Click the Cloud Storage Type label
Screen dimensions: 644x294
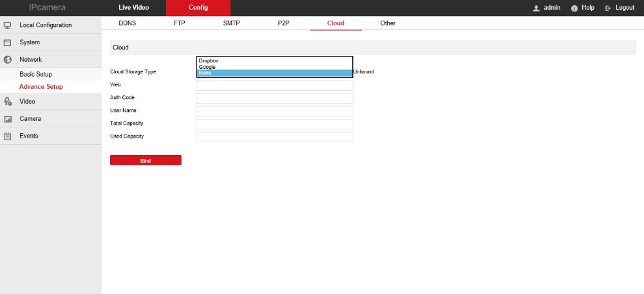[x=133, y=72]
